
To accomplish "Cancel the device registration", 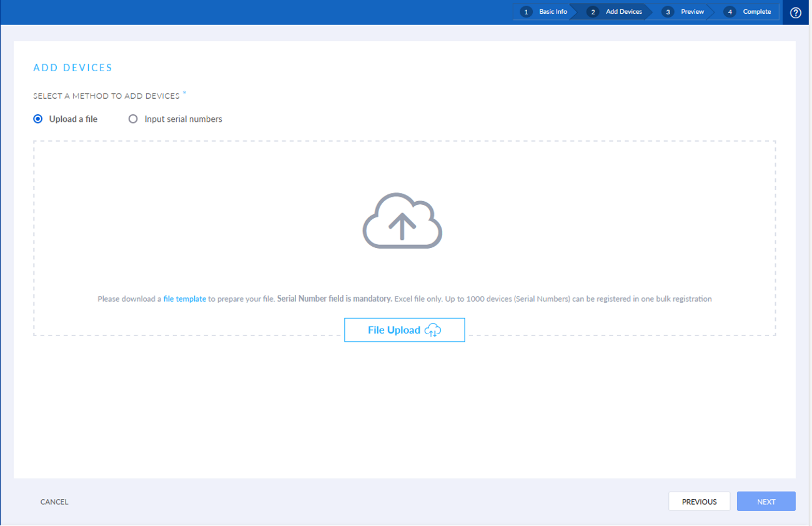I will click(x=54, y=502).
